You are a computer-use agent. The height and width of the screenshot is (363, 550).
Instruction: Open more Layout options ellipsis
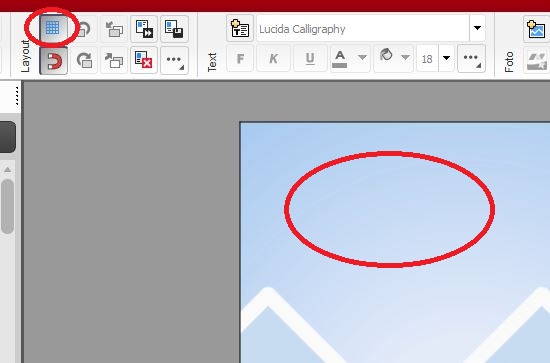pos(174,60)
